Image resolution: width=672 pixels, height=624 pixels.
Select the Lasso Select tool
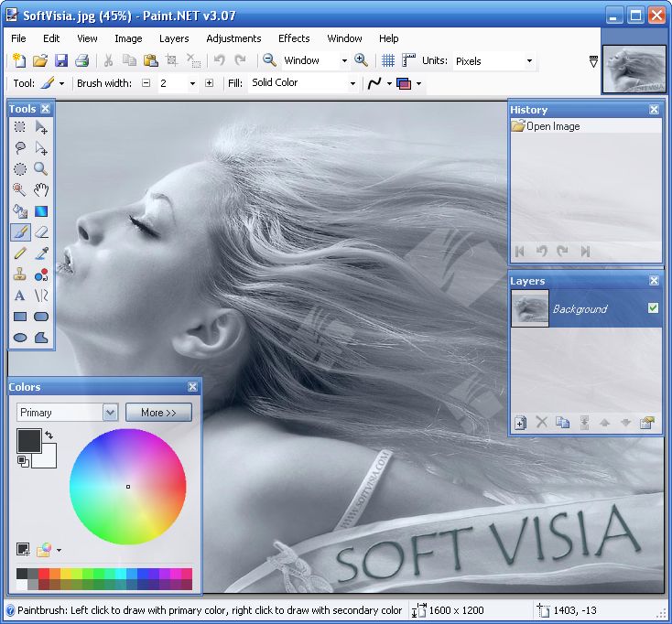(20, 147)
